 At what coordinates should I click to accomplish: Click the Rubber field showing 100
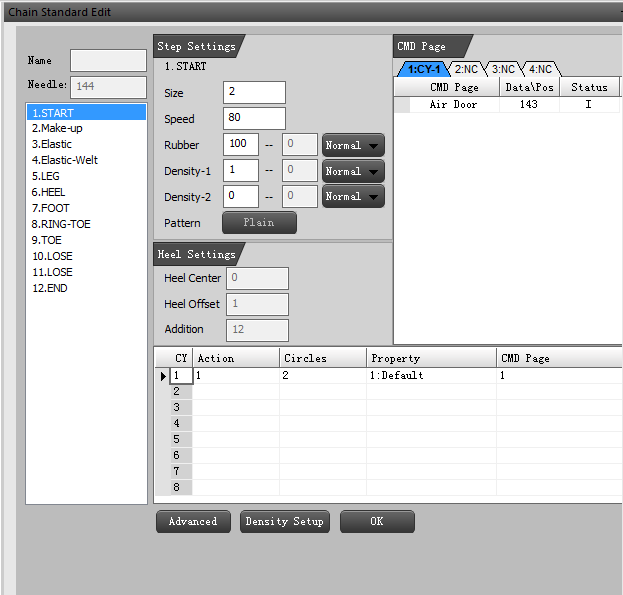tap(241, 144)
